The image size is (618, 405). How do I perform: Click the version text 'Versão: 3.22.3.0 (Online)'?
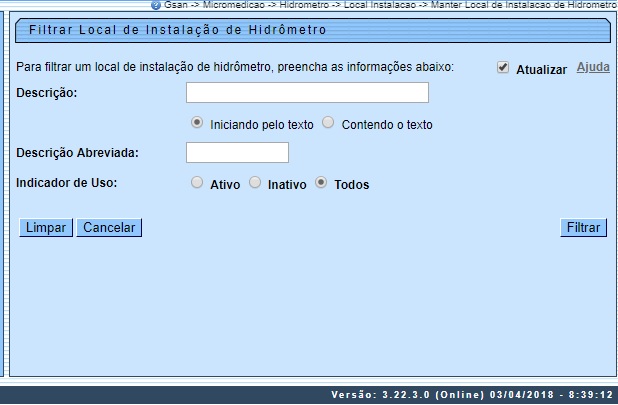point(408,395)
